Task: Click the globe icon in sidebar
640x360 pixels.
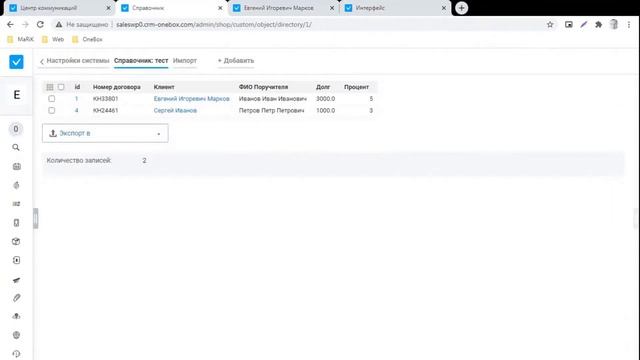Action: 16,335
